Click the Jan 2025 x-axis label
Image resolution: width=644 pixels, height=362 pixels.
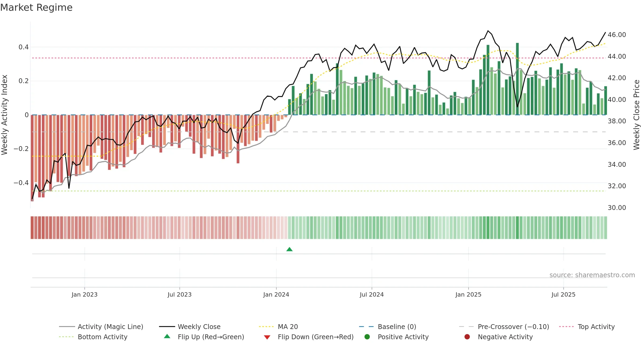pos(468,294)
